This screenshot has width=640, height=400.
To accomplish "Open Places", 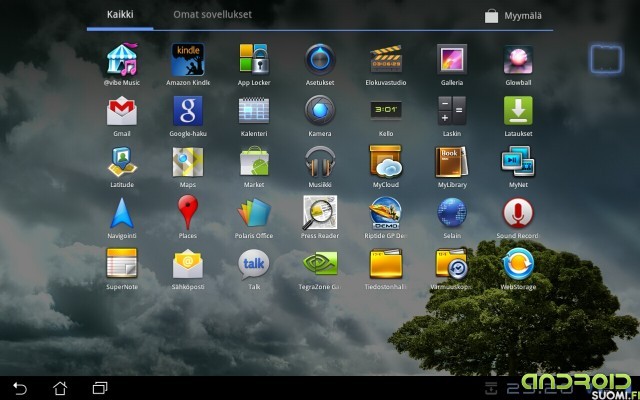I will [x=188, y=212].
